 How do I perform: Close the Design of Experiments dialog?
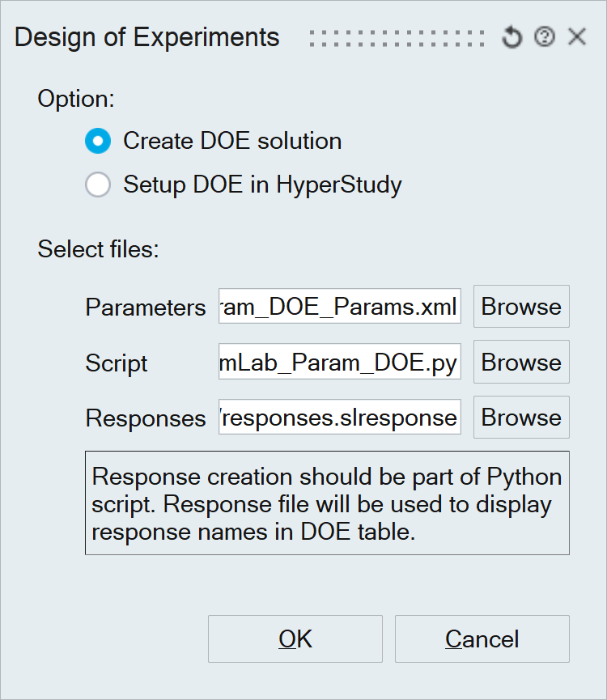click(577, 37)
